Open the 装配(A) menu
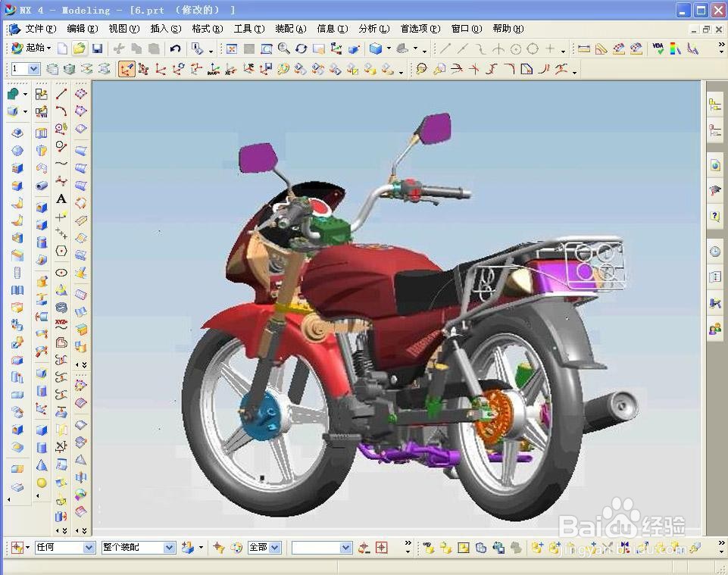This screenshot has width=728, height=575. pyautogui.click(x=291, y=29)
